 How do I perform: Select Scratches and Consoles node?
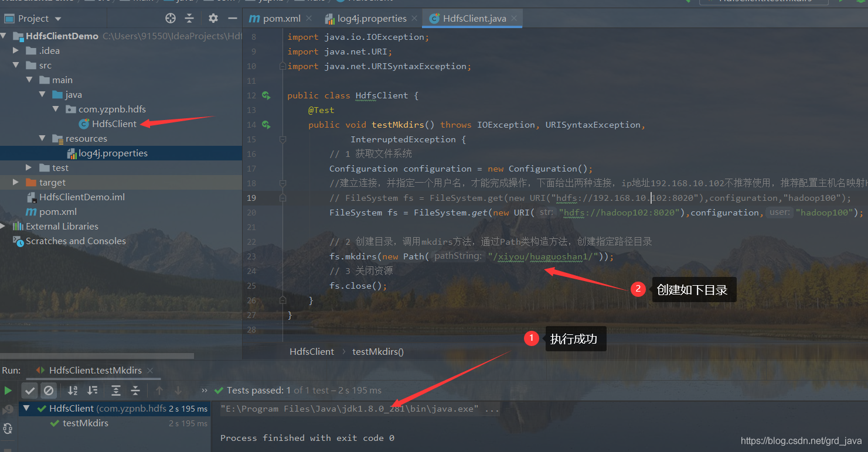point(76,241)
